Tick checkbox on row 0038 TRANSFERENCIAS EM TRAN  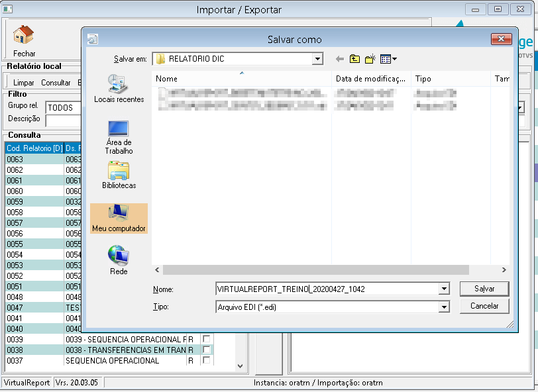[207, 350]
